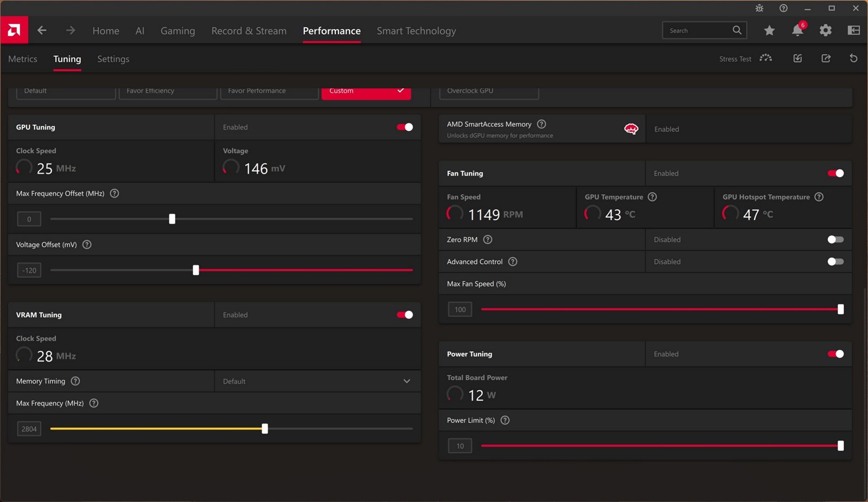
Task: Click the import tuning profile icon
Action: (x=797, y=58)
